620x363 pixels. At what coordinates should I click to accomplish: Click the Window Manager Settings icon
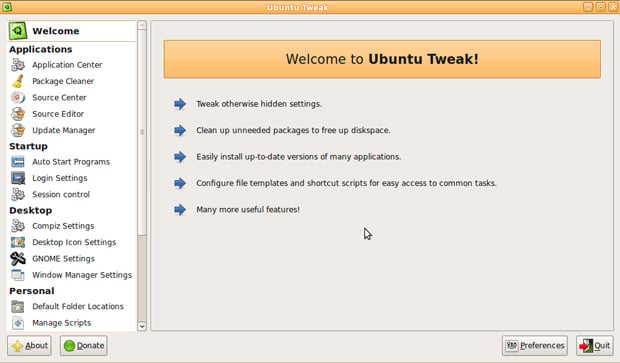pyautogui.click(x=18, y=275)
